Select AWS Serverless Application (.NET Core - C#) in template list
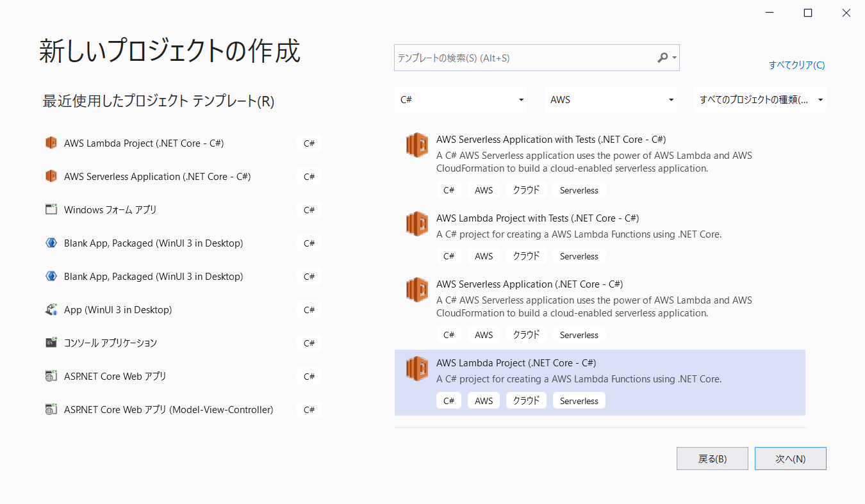 (x=600, y=309)
